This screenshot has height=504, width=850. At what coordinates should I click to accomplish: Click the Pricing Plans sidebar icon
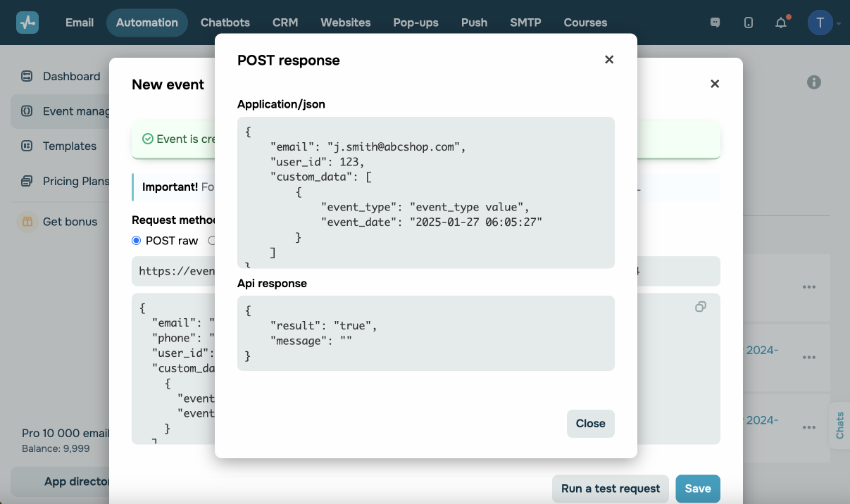[x=27, y=181]
